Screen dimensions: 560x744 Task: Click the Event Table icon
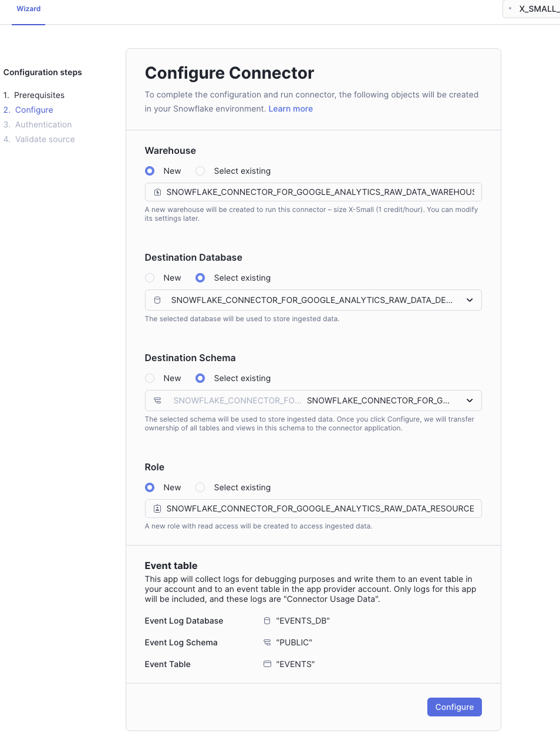[x=267, y=664]
